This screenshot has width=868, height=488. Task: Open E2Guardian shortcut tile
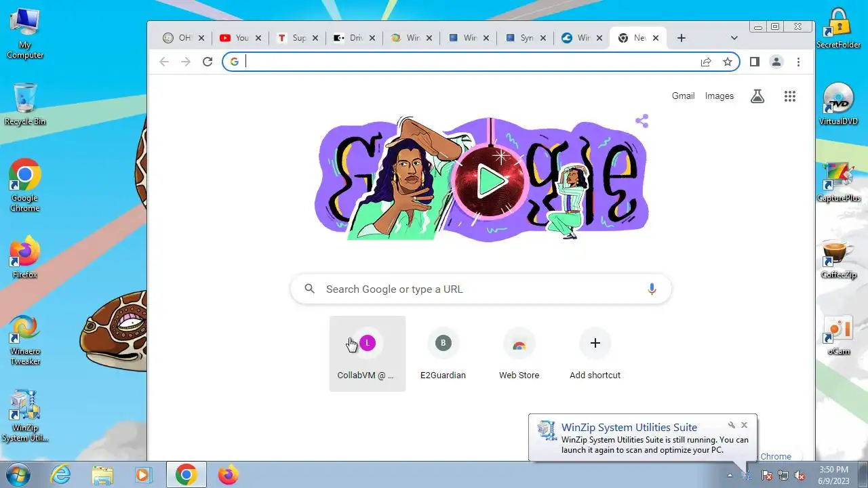443,354
